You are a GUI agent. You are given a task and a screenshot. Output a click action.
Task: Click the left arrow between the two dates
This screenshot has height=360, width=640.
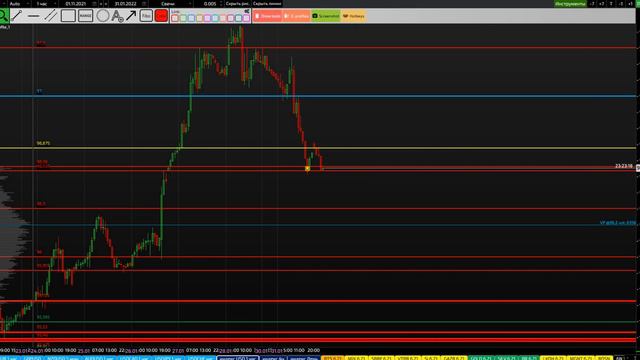click(x=101, y=4)
